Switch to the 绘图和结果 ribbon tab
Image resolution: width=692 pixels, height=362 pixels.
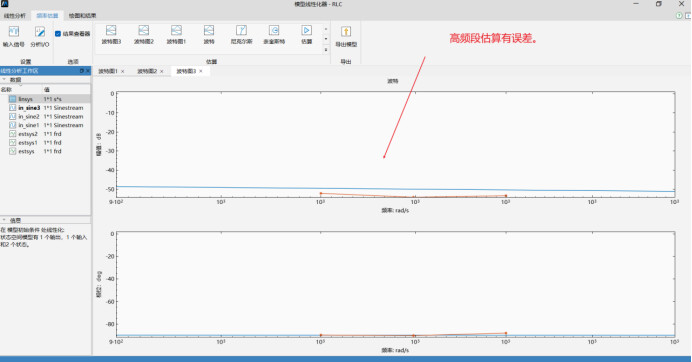click(x=82, y=15)
